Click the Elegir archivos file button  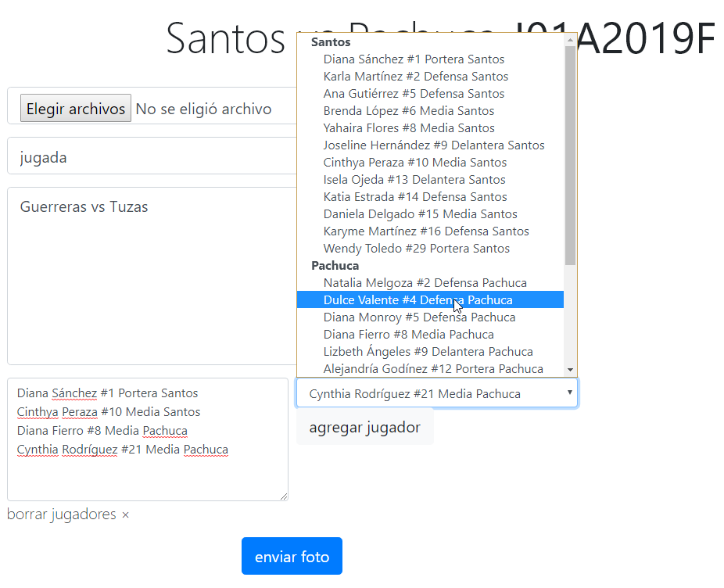76,108
